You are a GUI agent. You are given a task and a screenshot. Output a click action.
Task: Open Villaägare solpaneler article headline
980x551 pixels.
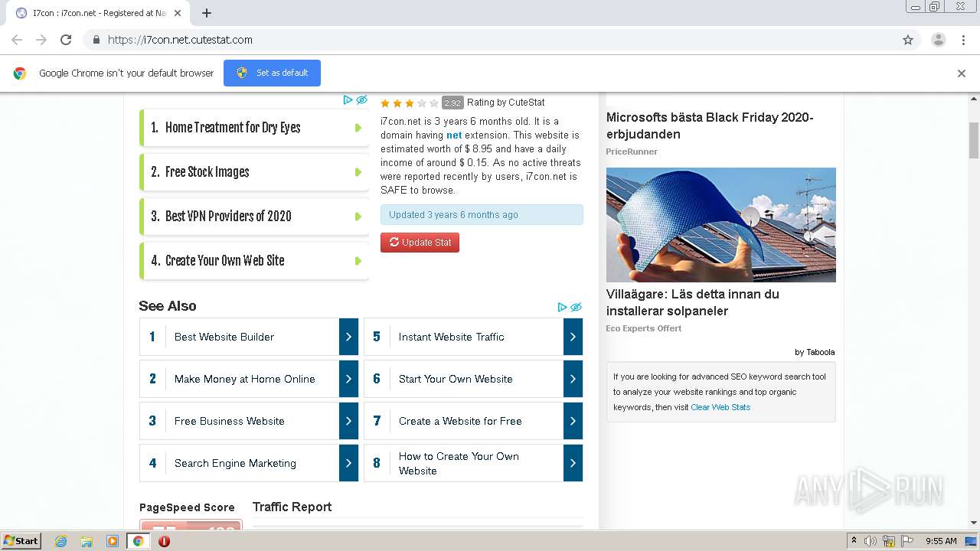pyautogui.click(x=693, y=302)
